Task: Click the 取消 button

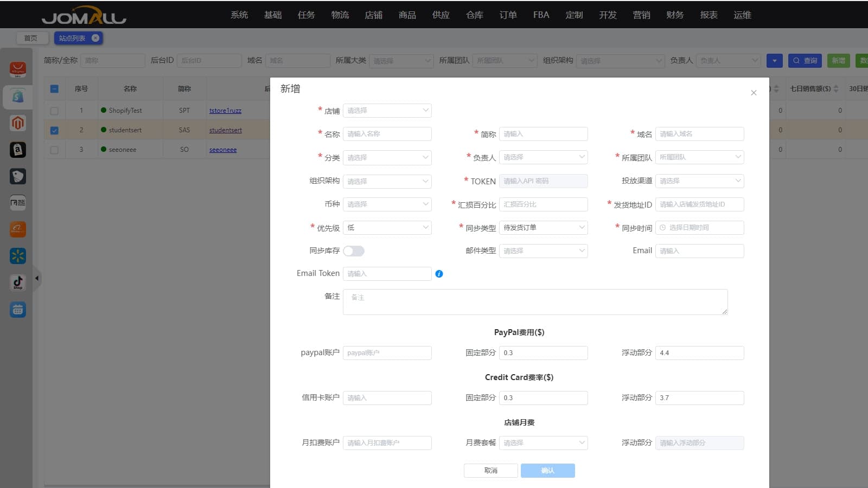Action: 490,471
